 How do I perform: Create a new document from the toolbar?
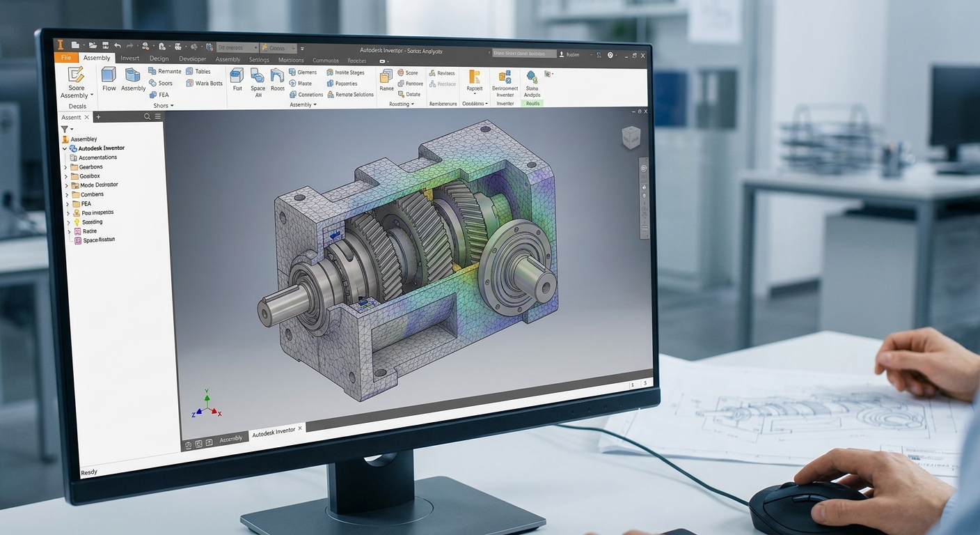[74, 45]
